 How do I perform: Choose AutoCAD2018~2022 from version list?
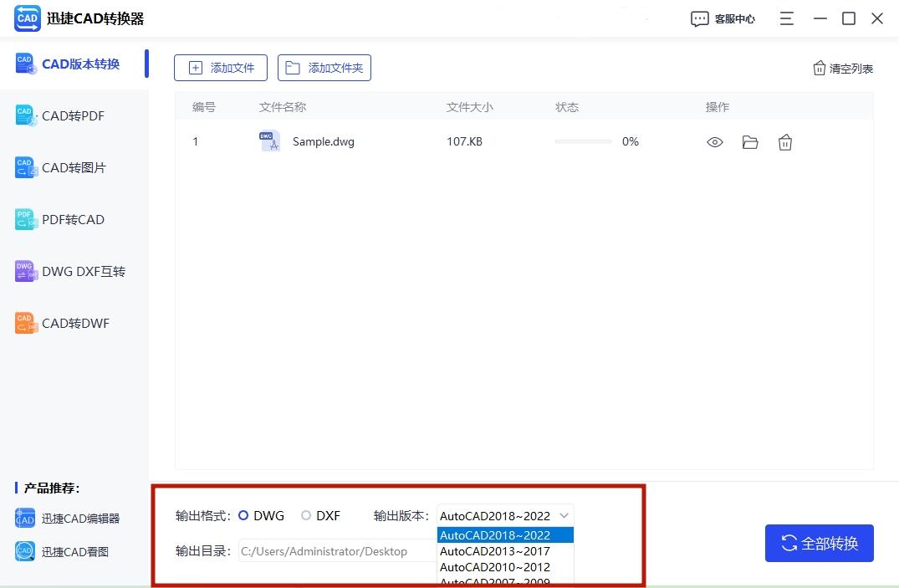point(505,535)
